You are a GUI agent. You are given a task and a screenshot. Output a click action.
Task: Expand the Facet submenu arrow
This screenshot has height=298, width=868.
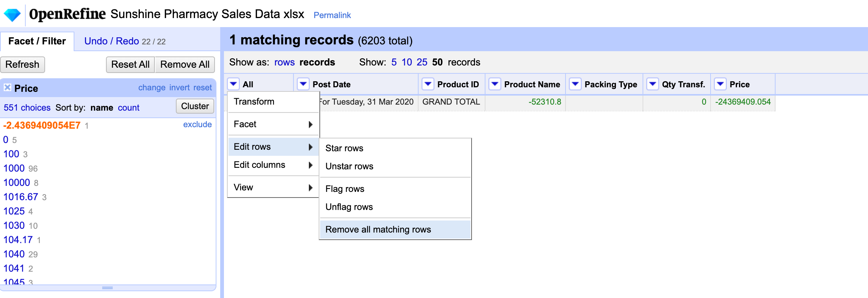310,124
